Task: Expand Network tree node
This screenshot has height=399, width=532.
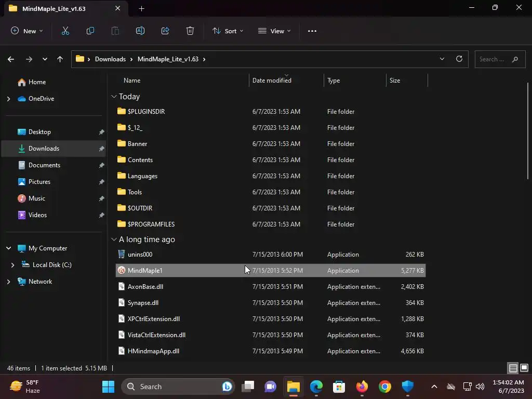Action: coord(8,282)
